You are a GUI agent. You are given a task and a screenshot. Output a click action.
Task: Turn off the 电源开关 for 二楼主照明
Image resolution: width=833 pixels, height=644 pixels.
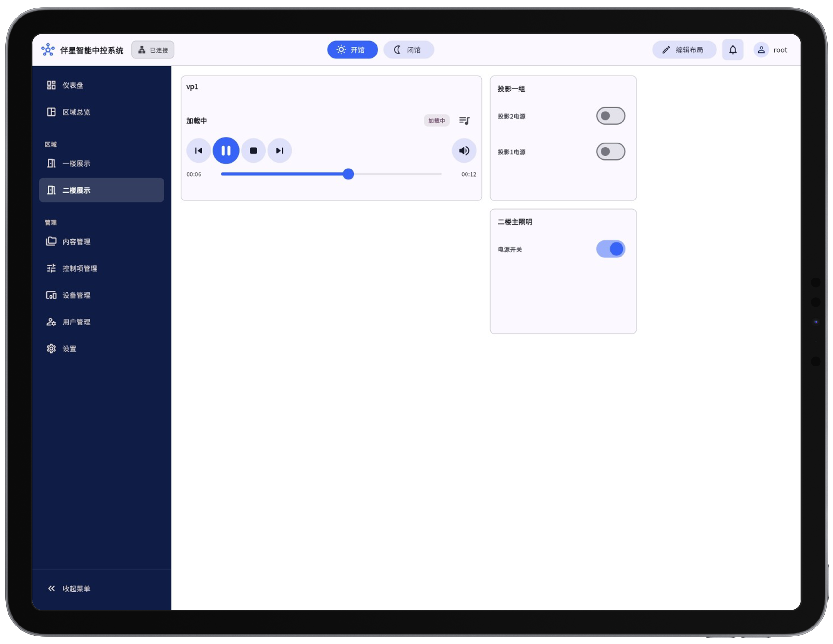(610, 249)
